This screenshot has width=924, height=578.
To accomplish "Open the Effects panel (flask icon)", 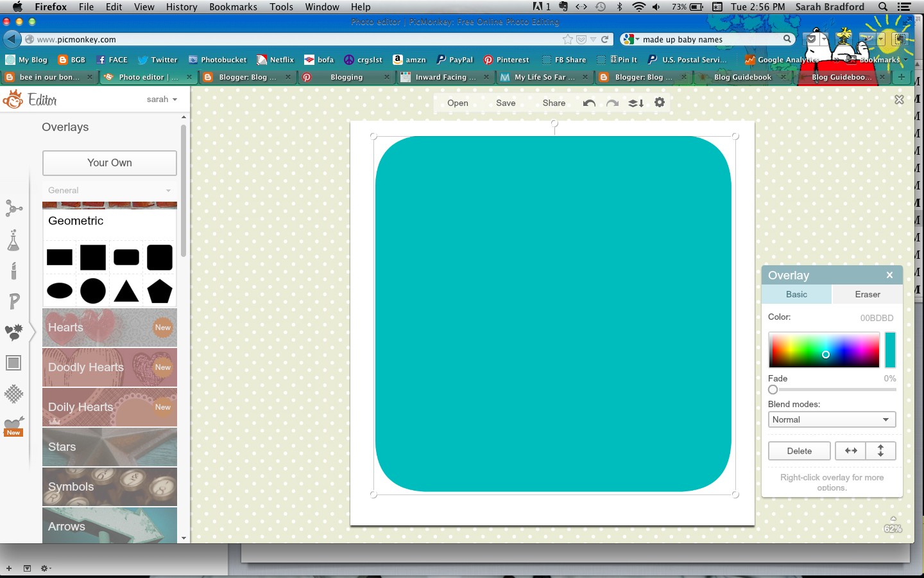I will [x=14, y=240].
